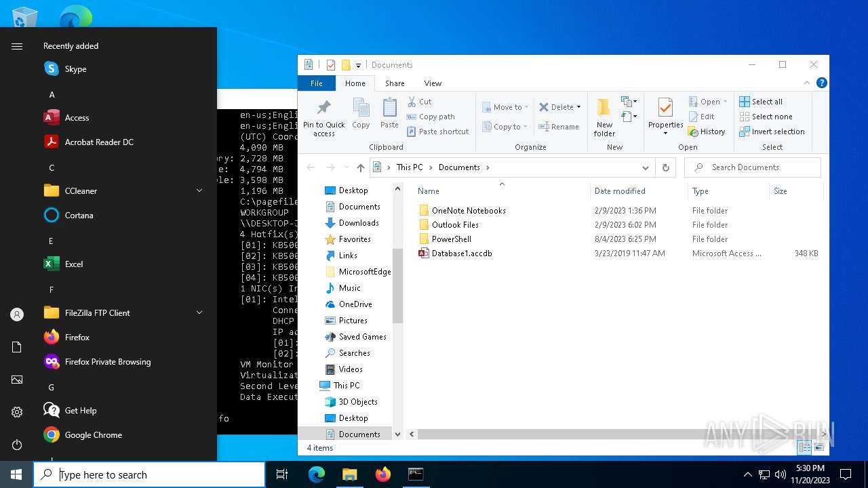868x488 pixels.
Task: Sort by Date modified column header
Action: pyautogui.click(x=620, y=191)
